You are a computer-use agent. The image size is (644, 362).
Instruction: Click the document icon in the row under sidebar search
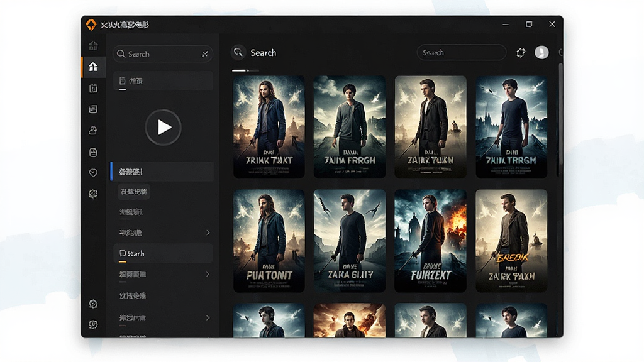[123, 80]
